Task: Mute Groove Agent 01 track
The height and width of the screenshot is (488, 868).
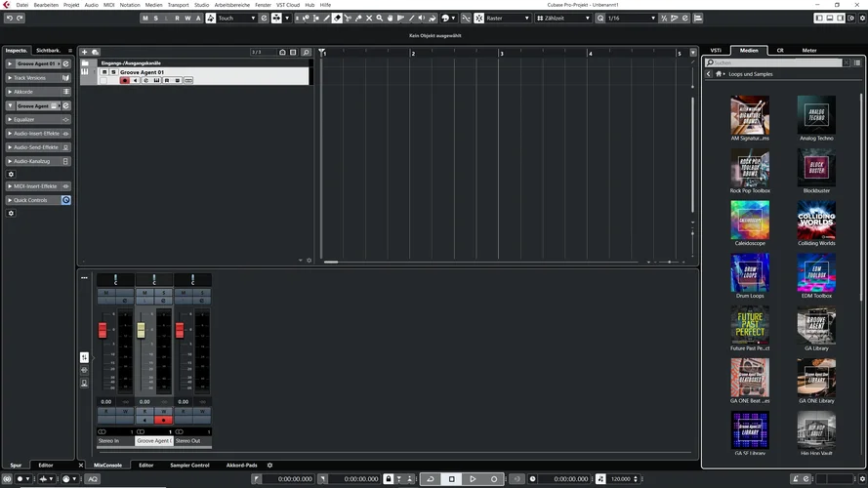Action: point(104,72)
